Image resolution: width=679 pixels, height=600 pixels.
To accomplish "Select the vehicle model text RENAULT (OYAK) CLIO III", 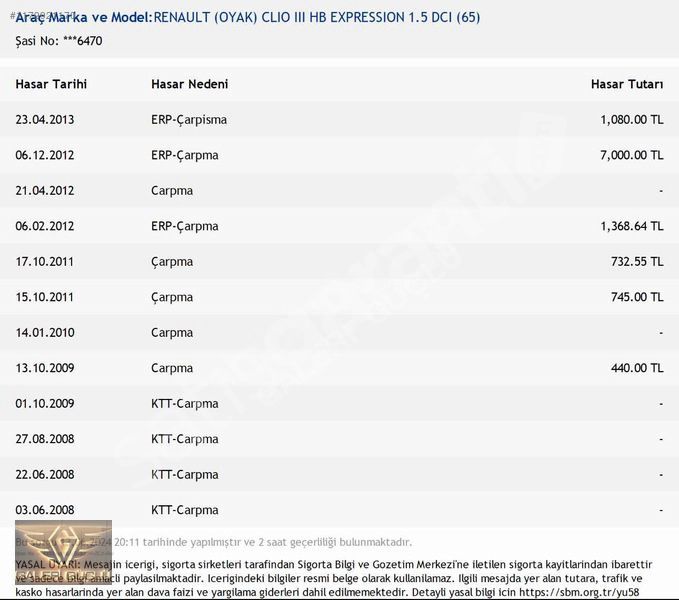I will [x=230, y=17].
